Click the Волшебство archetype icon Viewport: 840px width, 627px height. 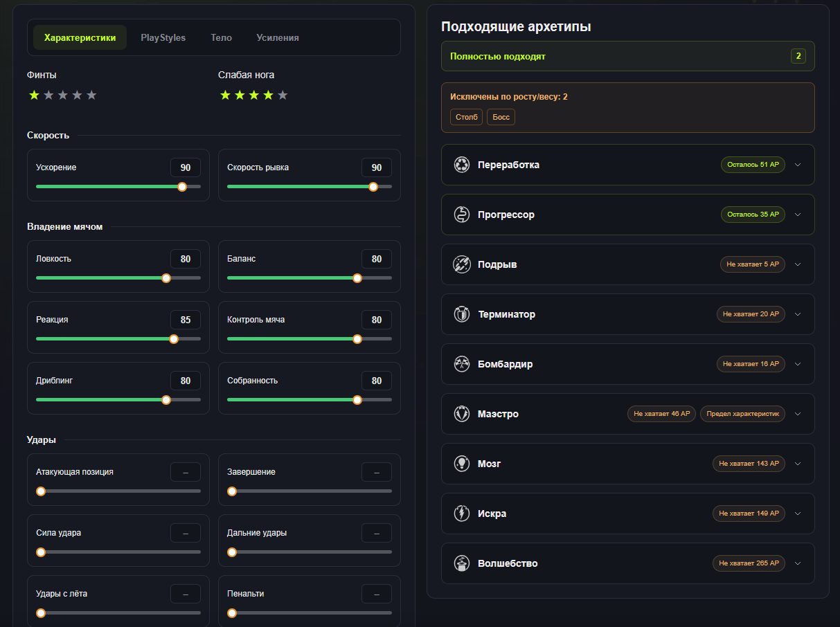(462, 563)
